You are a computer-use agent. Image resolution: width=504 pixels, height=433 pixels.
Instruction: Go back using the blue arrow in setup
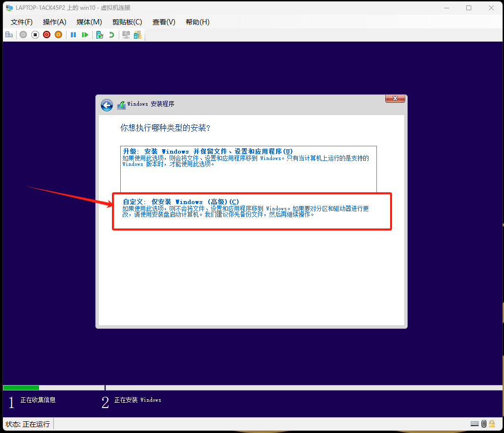(x=107, y=105)
